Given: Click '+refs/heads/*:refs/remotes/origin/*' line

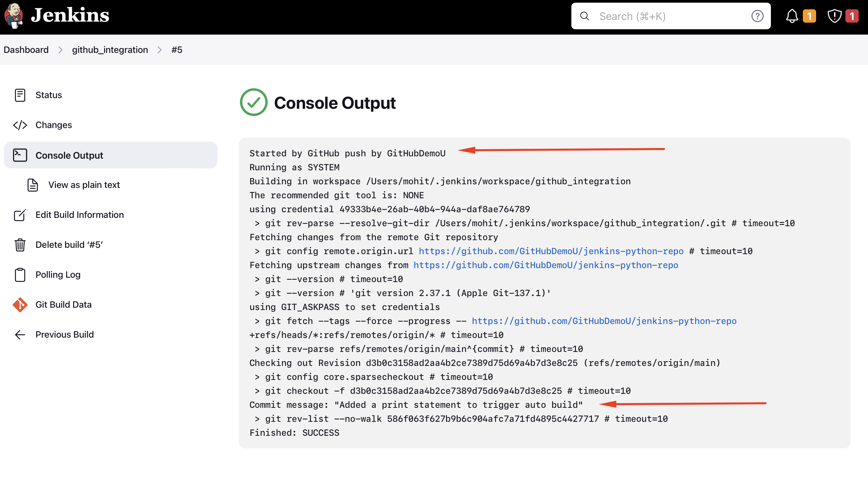Looking at the screenshot, I should pyautogui.click(x=376, y=335).
